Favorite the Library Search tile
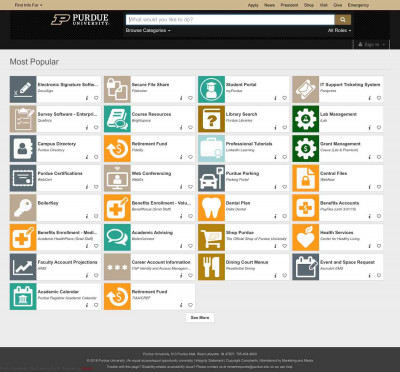 (285, 127)
